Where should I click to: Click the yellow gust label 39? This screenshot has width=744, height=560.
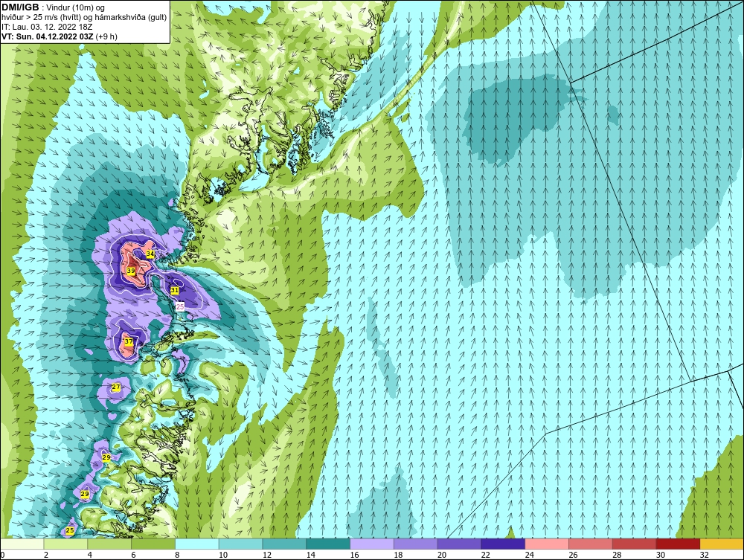coord(131,271)
